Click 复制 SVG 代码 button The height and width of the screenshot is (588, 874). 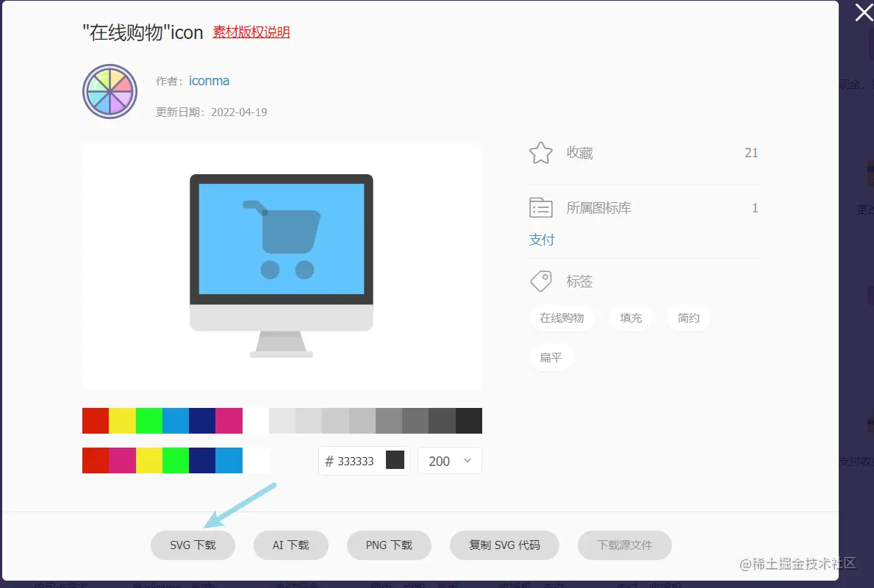pyautogui.click(x=504, y=545)
